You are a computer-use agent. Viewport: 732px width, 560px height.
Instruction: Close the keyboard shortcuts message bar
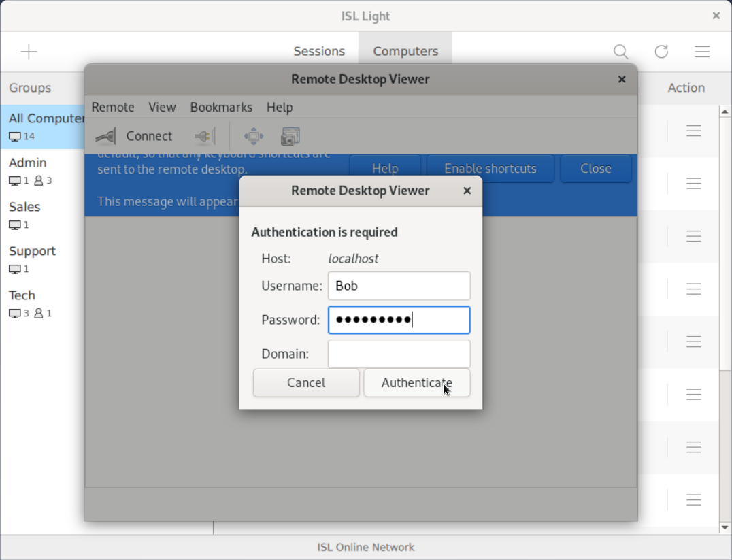coord(596,168)
